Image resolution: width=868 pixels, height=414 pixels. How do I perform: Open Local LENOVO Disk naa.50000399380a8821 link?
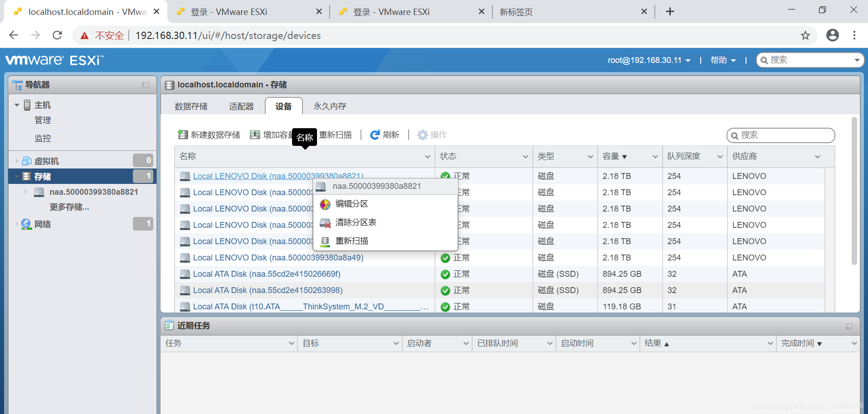tap(278, 176)
